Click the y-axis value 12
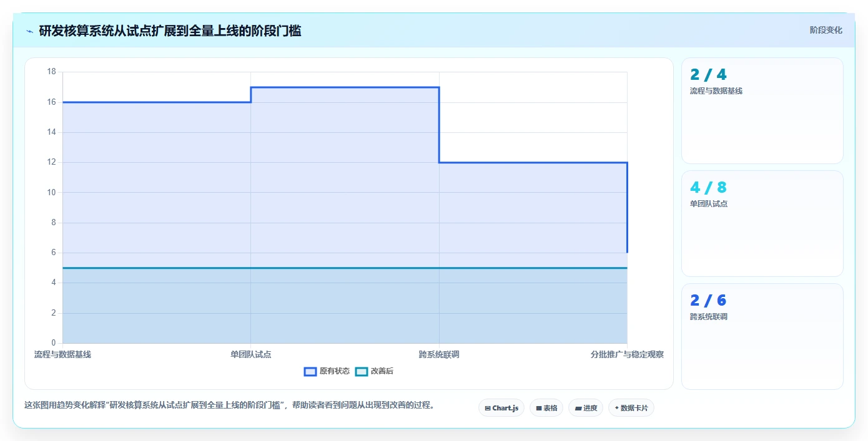Image resolution: width=868 pixels, height=441 pixels. [x=51, y=162]
